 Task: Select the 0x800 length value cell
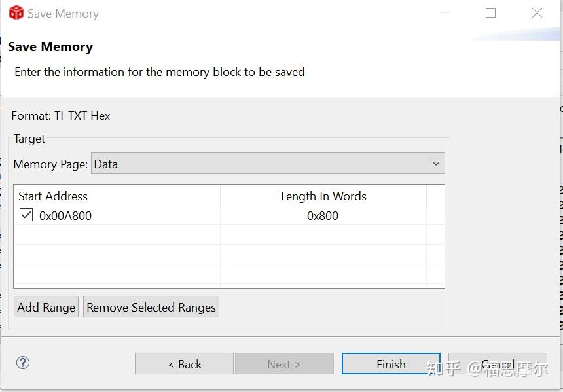tap(323, 215)
